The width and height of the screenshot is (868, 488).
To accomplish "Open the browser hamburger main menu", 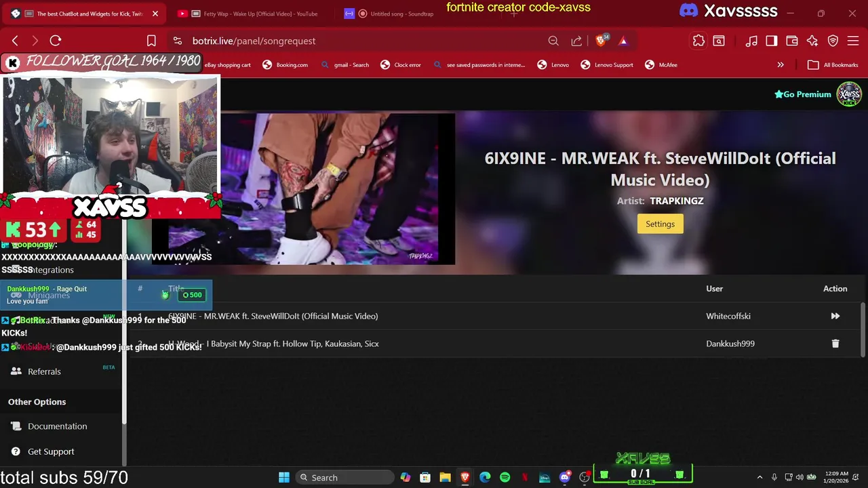I will [853, 41].
